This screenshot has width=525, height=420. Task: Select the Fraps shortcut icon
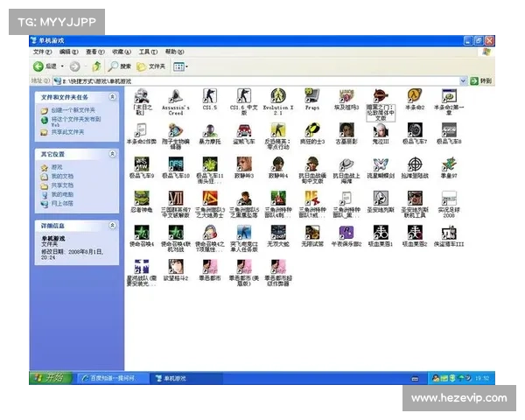tap(312, 96)
